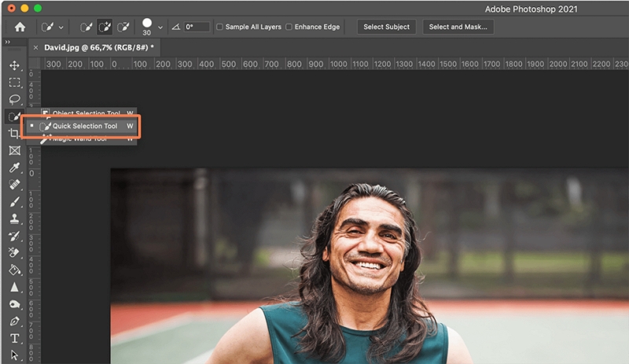Select the Lasso tool

click(x=14, y=99)
